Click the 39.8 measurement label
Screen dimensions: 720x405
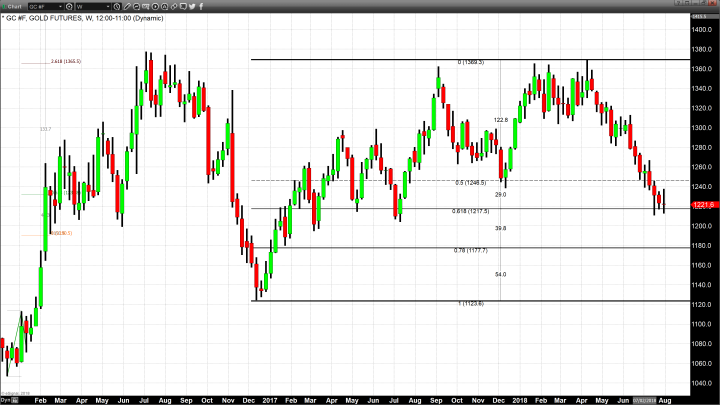(501, 228)
